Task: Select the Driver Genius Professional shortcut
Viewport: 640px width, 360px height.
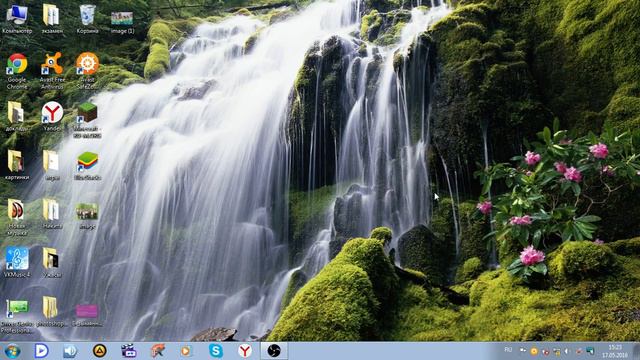Action: pos(17,316)
